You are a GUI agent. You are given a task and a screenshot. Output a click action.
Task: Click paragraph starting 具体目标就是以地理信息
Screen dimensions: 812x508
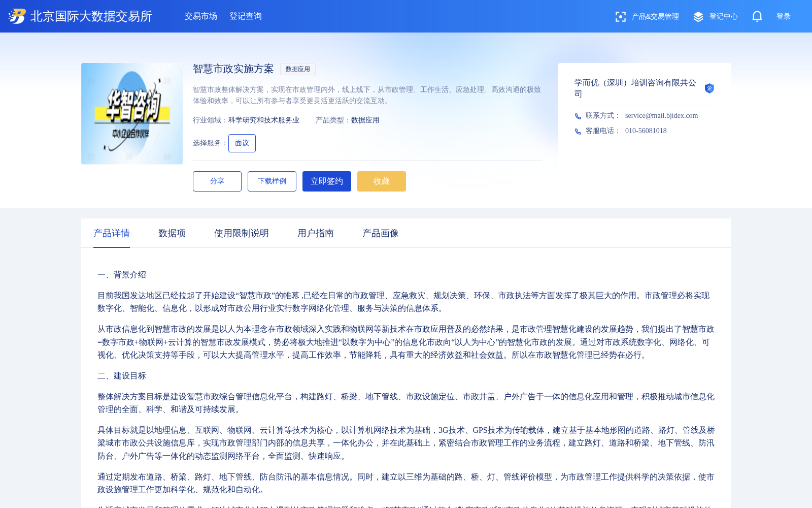click(x=406, y=443)
